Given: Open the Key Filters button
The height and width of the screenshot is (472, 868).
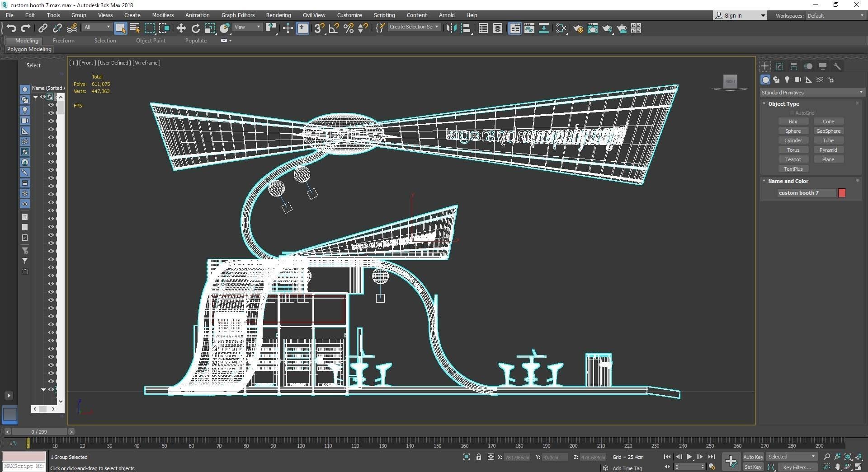Looking at the screenshot, I should click(x=797, y=467).
